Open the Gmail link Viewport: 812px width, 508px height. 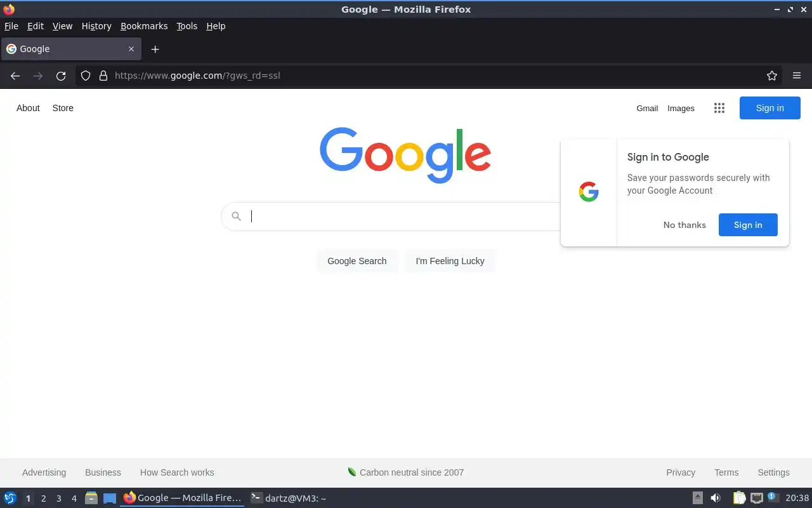tap(647, 109)
